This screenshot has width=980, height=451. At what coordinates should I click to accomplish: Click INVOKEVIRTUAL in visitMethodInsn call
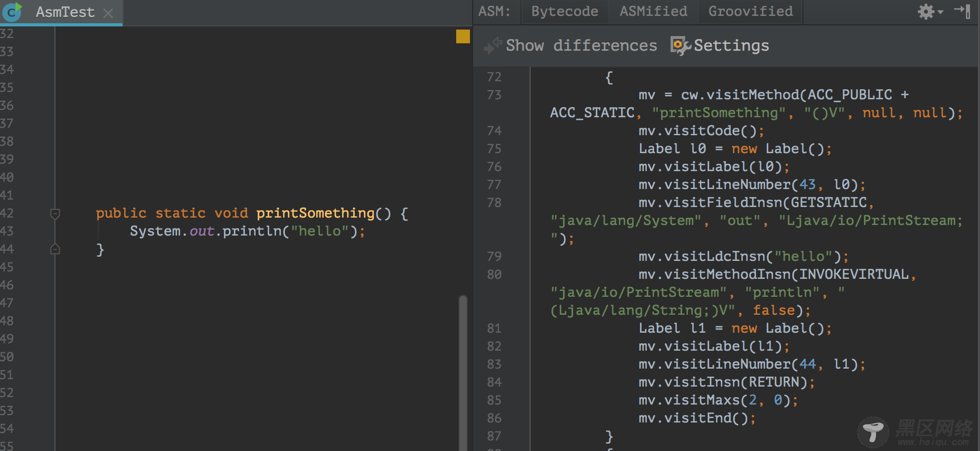(854, 275)
